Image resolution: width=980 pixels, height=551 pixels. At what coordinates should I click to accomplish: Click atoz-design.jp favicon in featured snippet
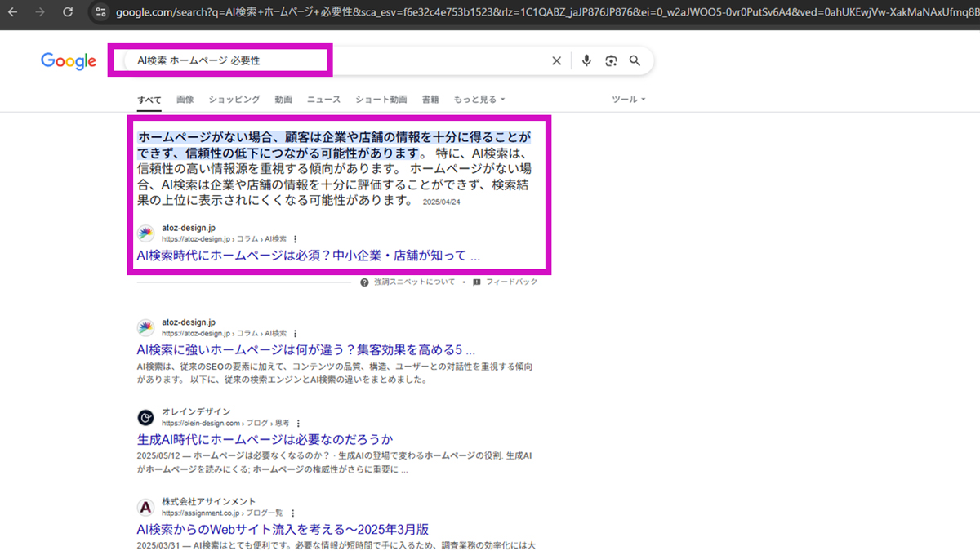click(x=145, y=233)
